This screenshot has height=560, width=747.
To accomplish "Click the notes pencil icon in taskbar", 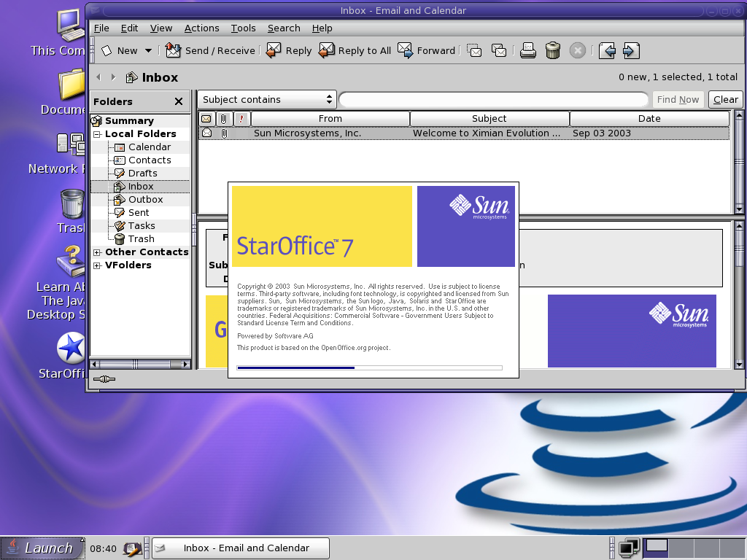I will (132, 548).
